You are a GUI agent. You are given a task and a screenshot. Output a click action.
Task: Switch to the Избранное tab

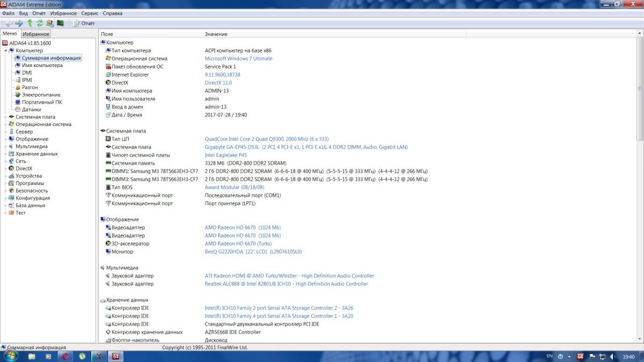36,34
